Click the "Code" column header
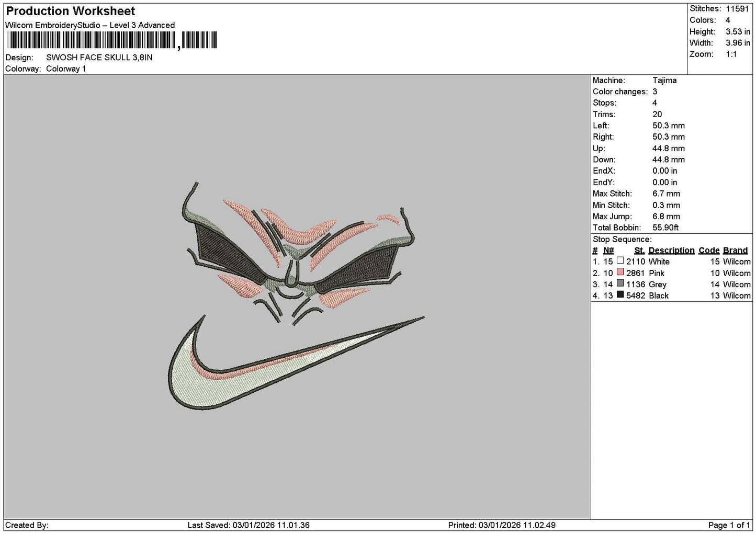756x534 pixels. (x=709, y=251)
